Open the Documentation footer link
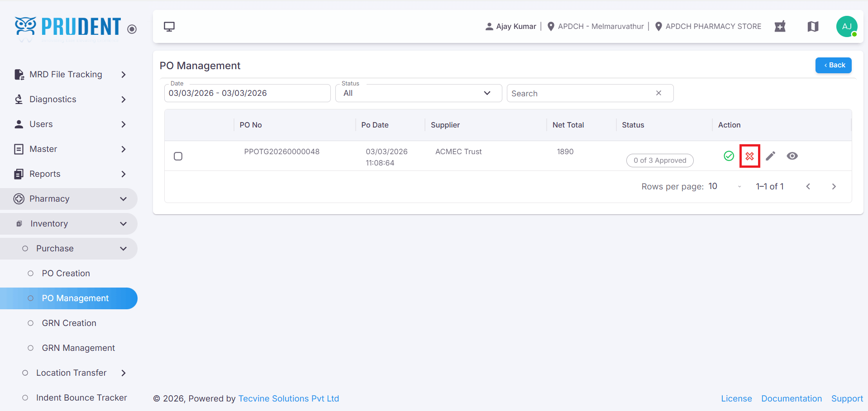Image resolution: width=868 pixels, height=411 pixels. [792, 398]
